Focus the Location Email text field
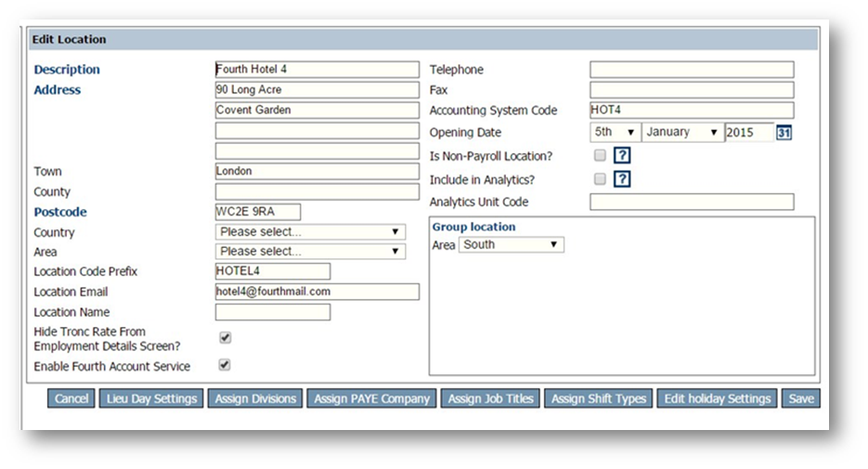The height and width of the screenshot is (469, 868). (x=317, y=292)
